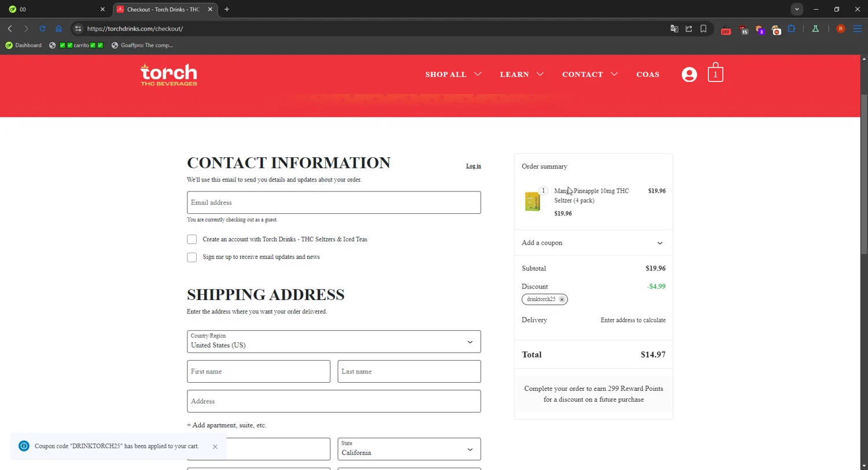The height and width of the screenshot is (470, 868).
Task: Open the browser main menu
Action: coord(858,28)
